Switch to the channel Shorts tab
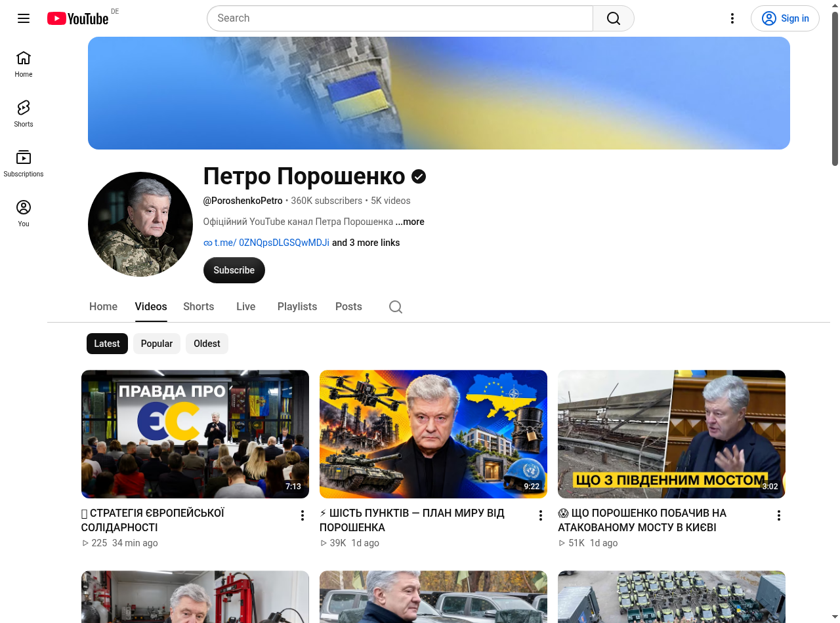840x623 pixels. 199,307
